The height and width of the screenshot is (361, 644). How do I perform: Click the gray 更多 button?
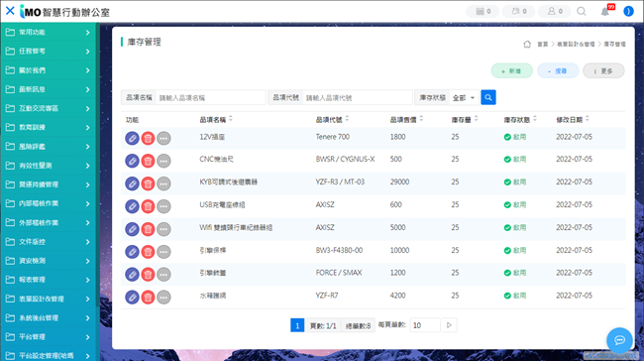603,70
